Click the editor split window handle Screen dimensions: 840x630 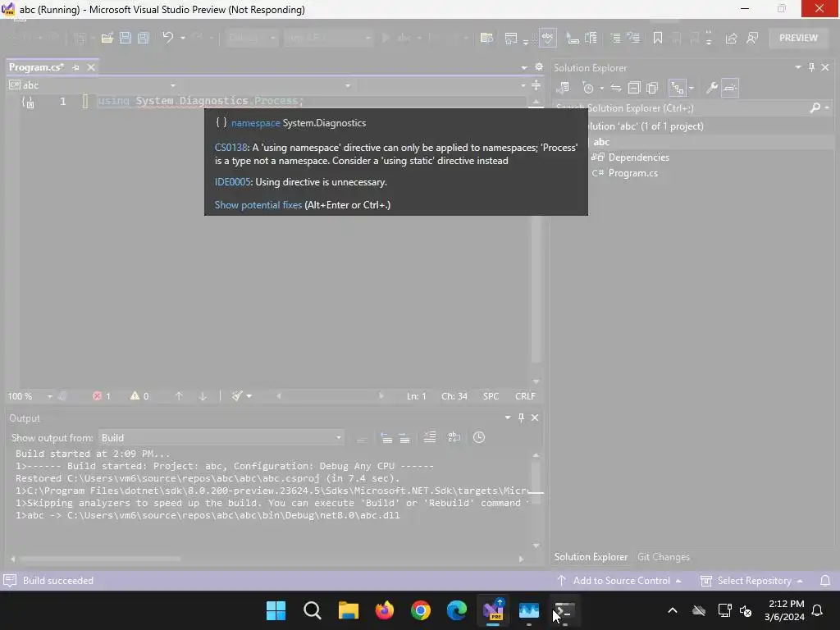point(536,85)
